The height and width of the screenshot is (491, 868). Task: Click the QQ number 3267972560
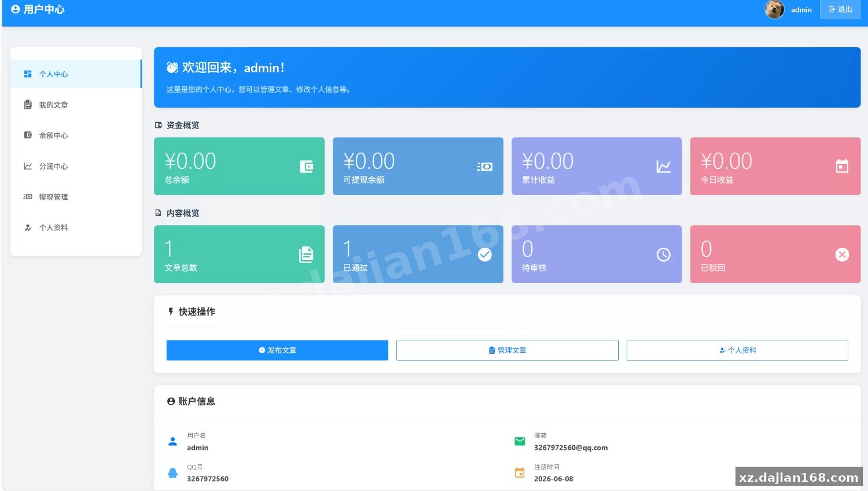pyautogui.click(x=208, y=479)
